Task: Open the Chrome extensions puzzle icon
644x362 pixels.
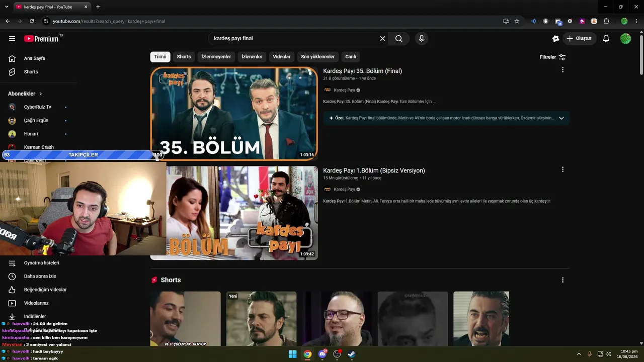Action: (x=606, y=21)
